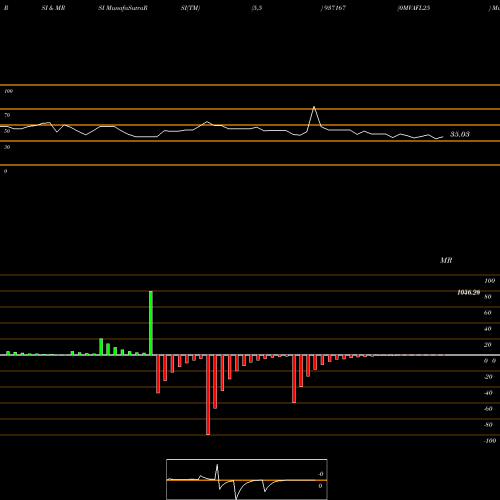Click the MR axis label -60
500x500 pixels.
point(488,409)
